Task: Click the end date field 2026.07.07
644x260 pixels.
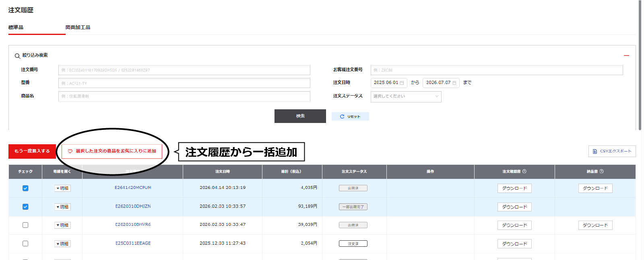Action: (x=441, y=83)
